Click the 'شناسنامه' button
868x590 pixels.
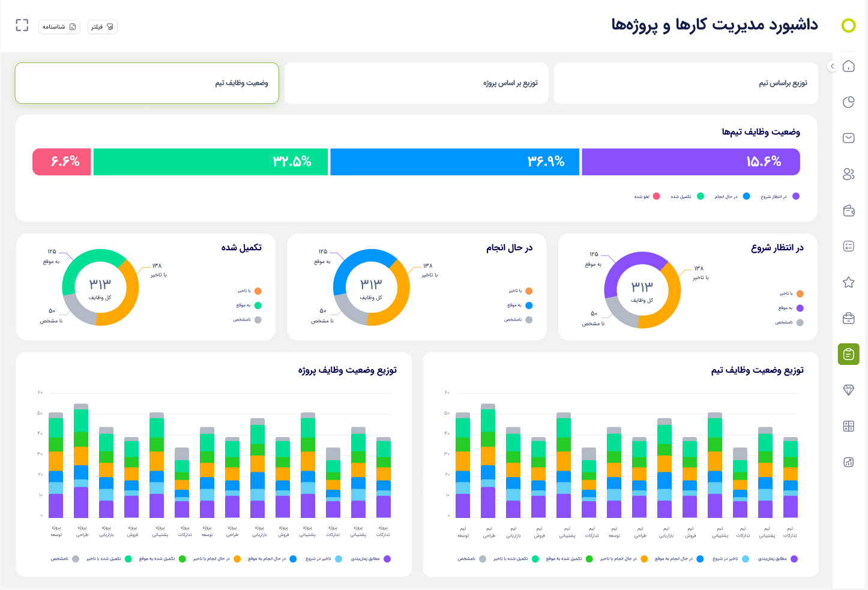point(59,27)
